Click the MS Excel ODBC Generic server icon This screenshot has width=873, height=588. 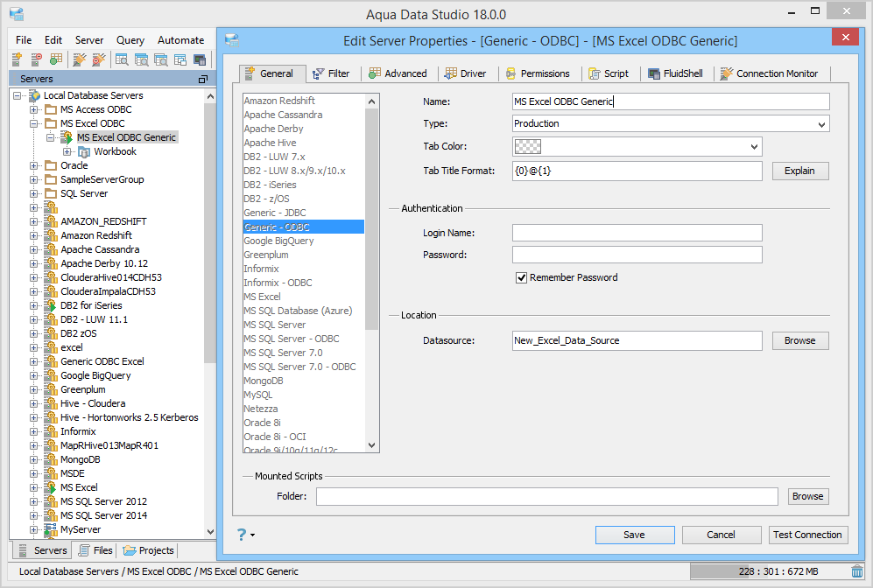pos(67,137)
